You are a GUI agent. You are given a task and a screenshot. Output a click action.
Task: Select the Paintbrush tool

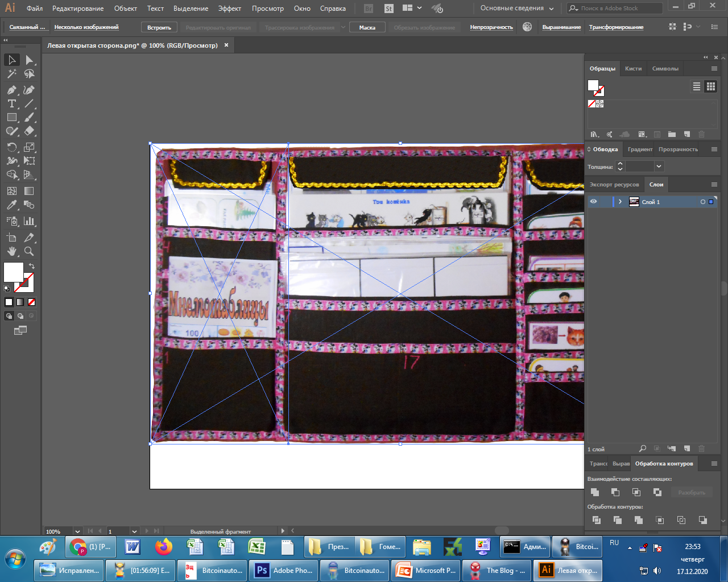point(30,117)
